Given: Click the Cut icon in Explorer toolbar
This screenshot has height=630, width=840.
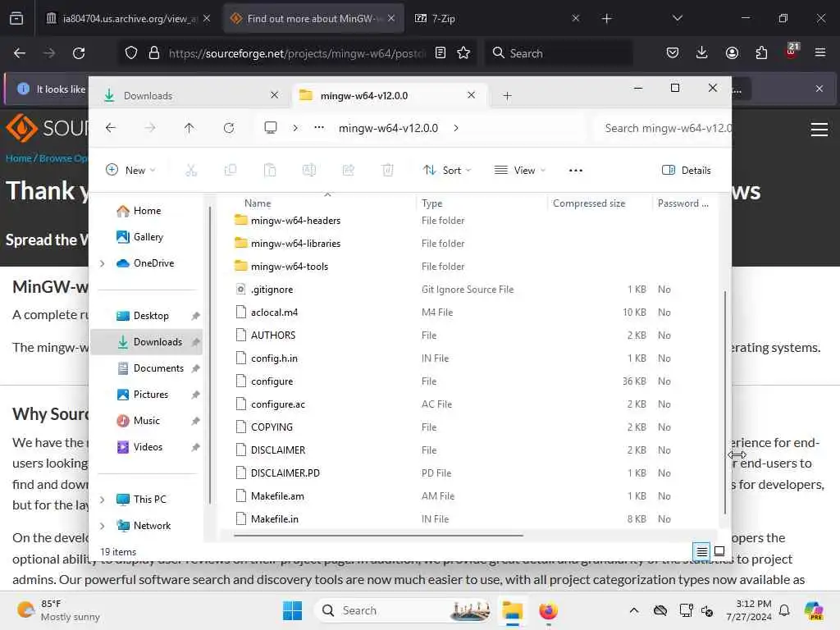Looking at the screenshot, I should click(191, 171).
